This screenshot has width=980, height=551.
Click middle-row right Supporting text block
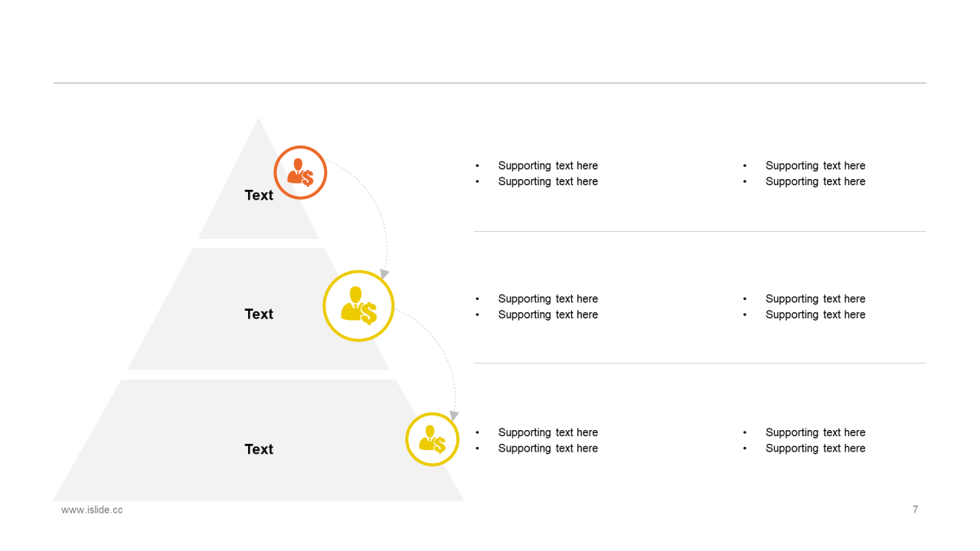click(805, 307)
